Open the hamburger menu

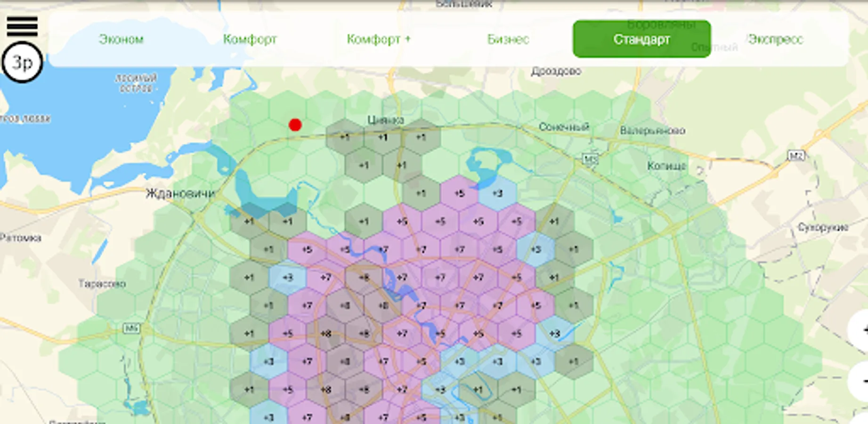pyautogui.click(x=22, y=25)
